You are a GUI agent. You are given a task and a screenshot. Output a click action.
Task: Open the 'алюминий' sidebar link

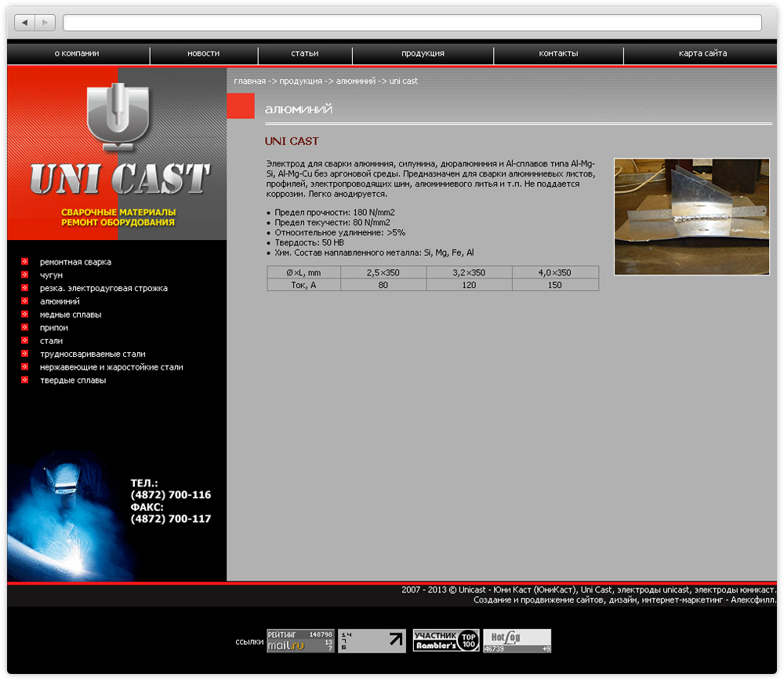[60, 301]
